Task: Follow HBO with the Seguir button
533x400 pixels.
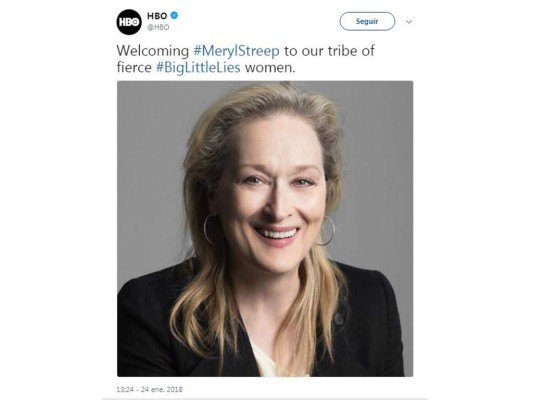Action: tap(367, 21)
